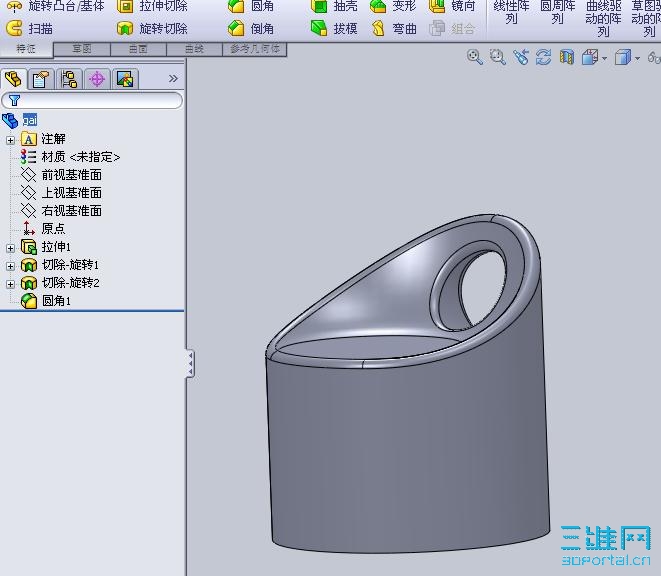Apply the 圆角 fillet tool
The width and height of the screenshot is (661, 576).
pos(250,6)
